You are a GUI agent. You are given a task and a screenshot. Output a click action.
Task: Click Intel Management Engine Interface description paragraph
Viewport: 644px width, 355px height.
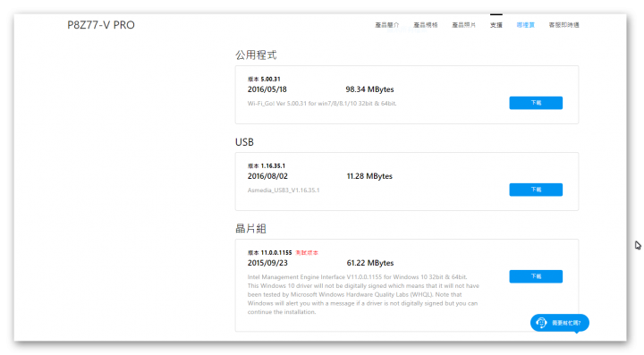tap(363, 294)
